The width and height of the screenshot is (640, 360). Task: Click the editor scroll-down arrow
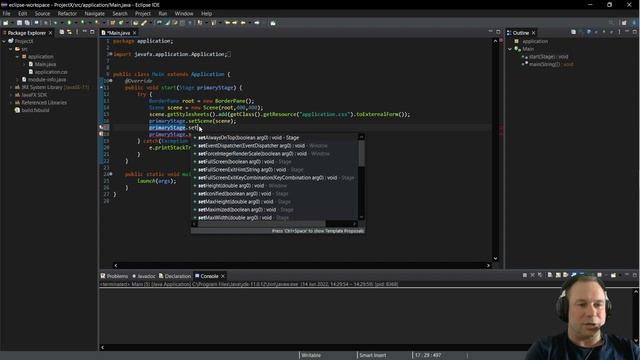pyautogui.click(x=495, y=258)
